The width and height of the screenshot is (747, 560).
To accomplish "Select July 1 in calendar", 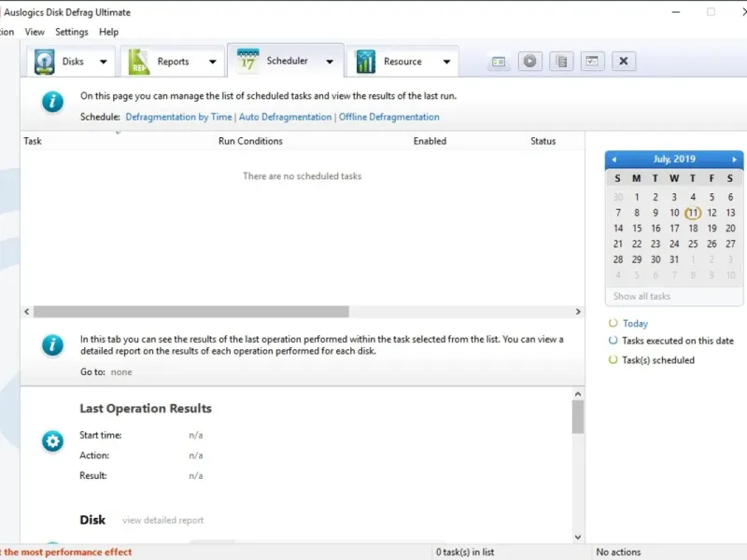I will click(x=637, y=197).
